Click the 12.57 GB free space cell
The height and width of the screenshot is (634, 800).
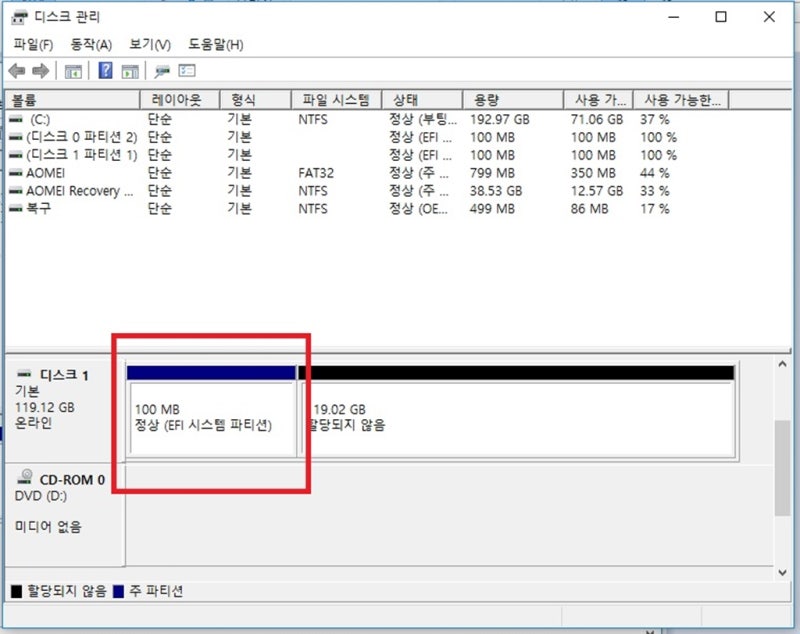(597, 191)
